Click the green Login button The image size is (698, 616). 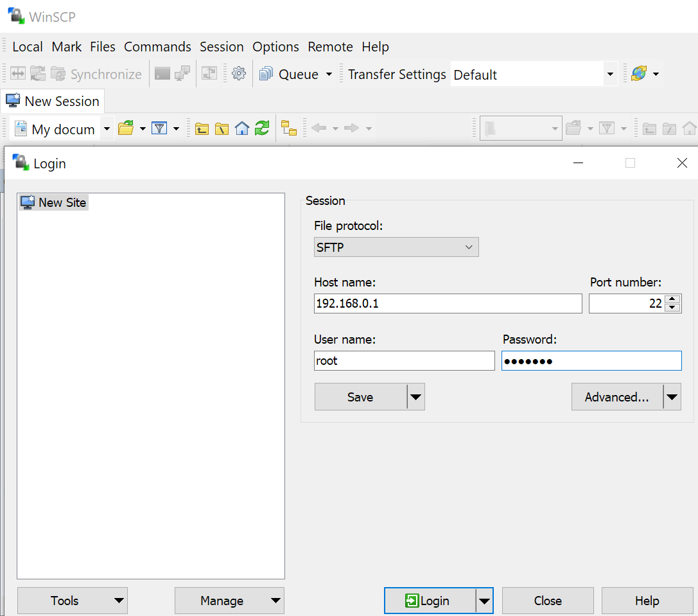pyautogui.click(x=430, y=601)
